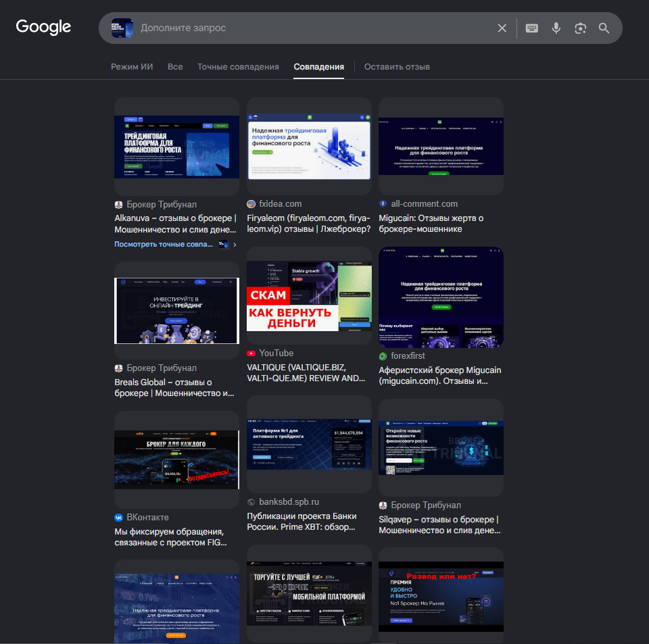Click the Брокер Трибунал favicon above Breals Global
This screenshot has width=649, height=644.
(118, 368)
